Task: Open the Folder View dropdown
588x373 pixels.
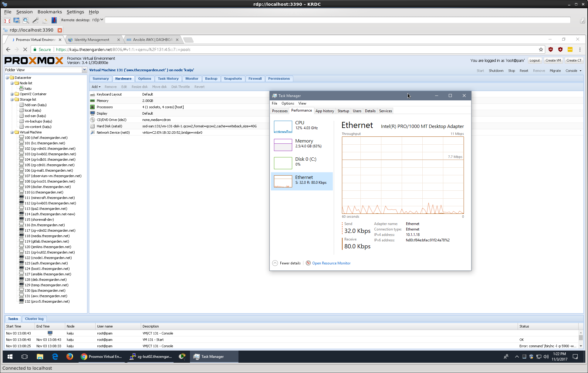Action: [84, 70]
